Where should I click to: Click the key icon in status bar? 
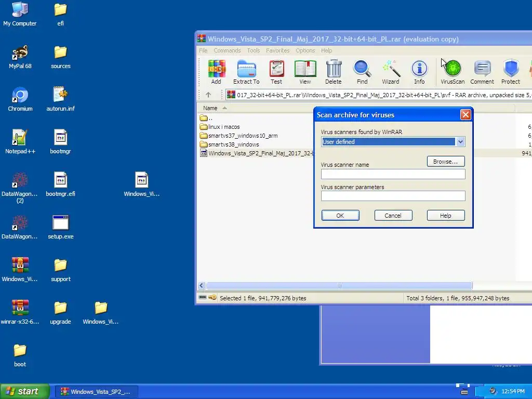(x=212, y=298)
